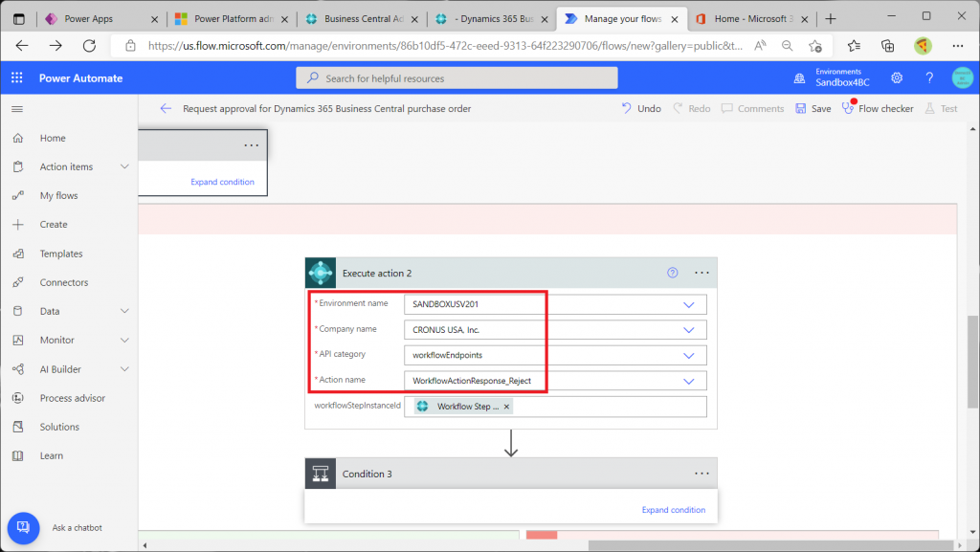This screenshot has height=552, width=980.
Task: Open the Environments Sandbox4BC picker
Action: point(832,78)
